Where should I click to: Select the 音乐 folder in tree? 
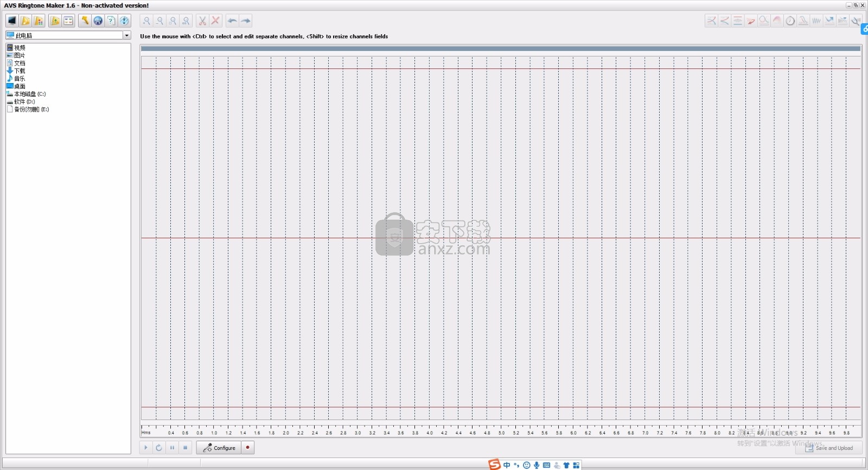click(16, 79)
